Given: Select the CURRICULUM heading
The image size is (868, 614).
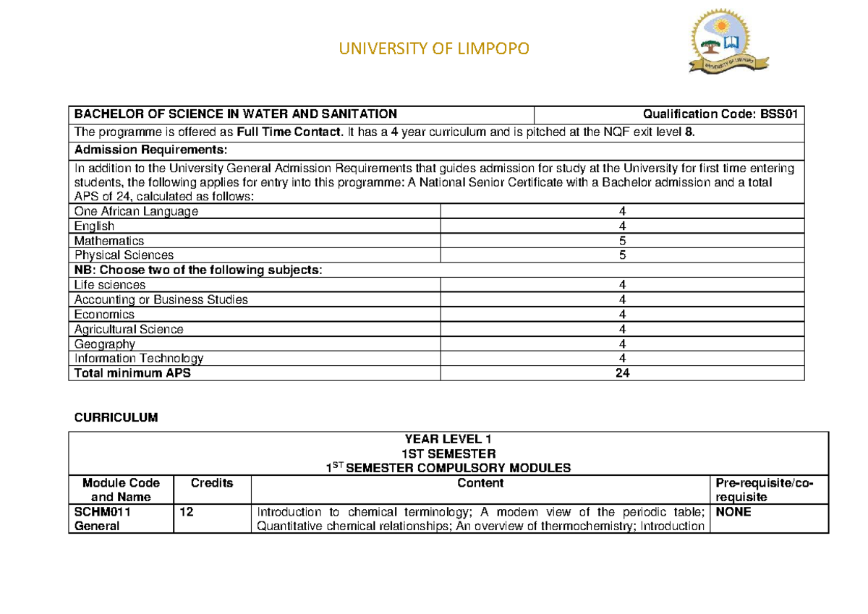Looking at the screenshot, I should pyautogui.click(x=116, y=417).
